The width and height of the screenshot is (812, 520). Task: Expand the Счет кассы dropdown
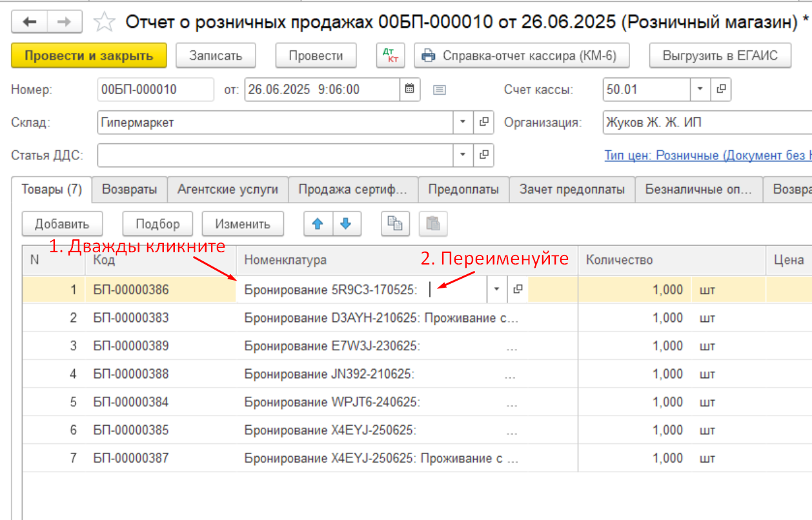coord(700,90)
